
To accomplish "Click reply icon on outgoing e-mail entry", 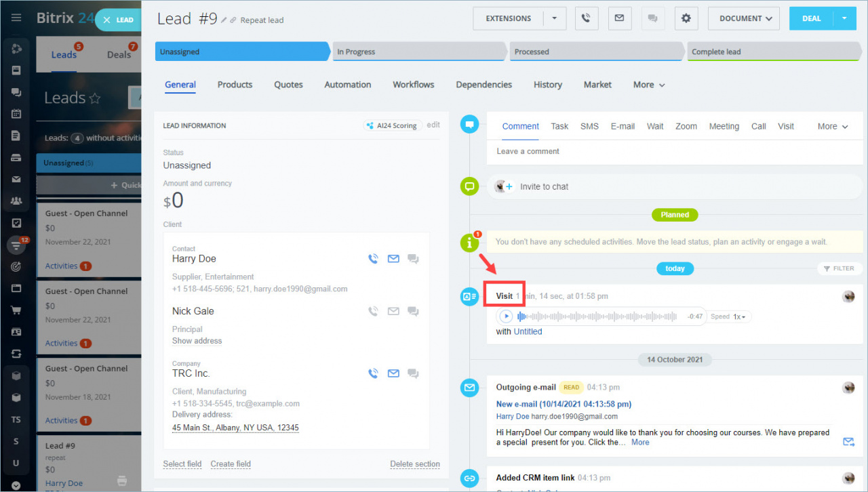I will [848, 442].
